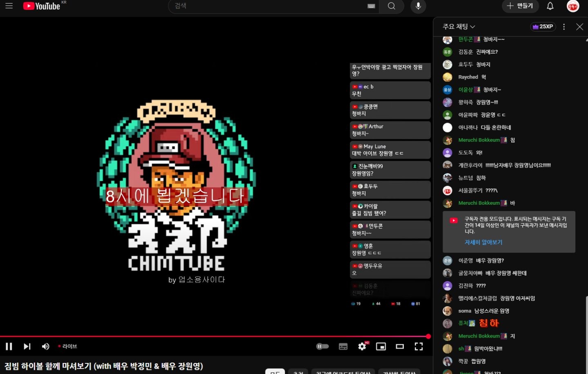Viewport: 588px width, 374px height.
Task: Open the hamburger guide menu
Action: click(x=9, y=6)
